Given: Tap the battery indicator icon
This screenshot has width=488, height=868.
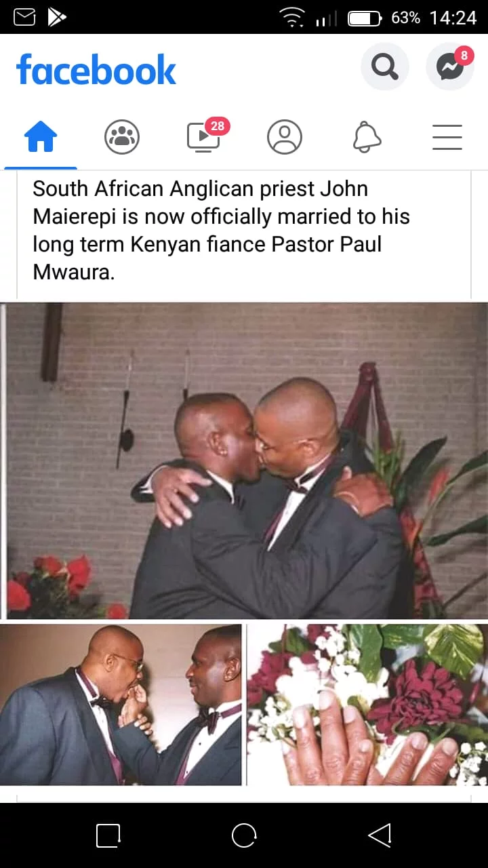Looking at the screenshot, I should coord(365,18).
